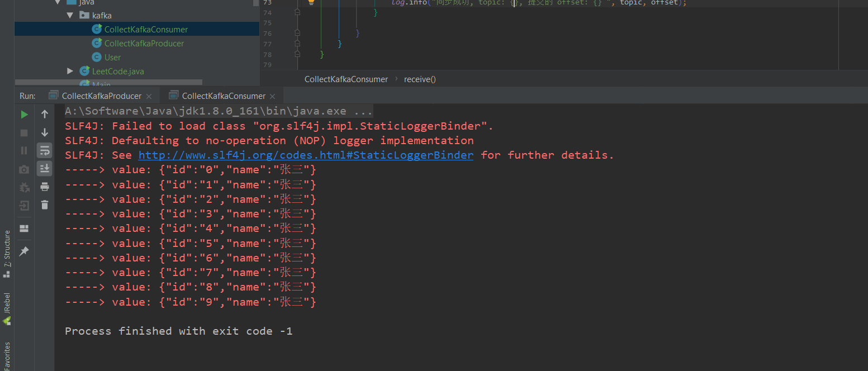Image resolution: width=868 pixels, height=371 pixels.
Task: Disable scroll to end in console
Action: [44, 168]
